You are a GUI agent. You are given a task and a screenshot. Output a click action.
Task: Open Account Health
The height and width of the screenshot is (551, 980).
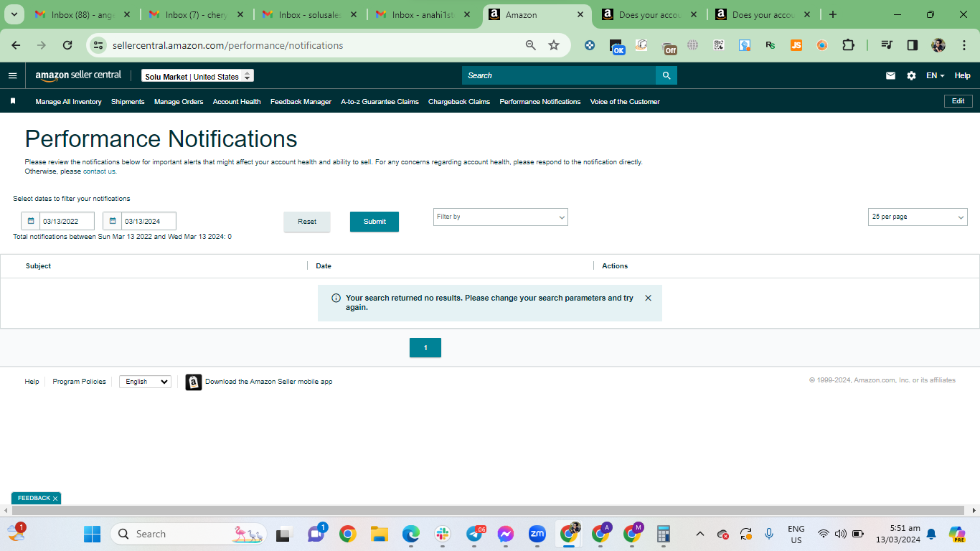237,102
